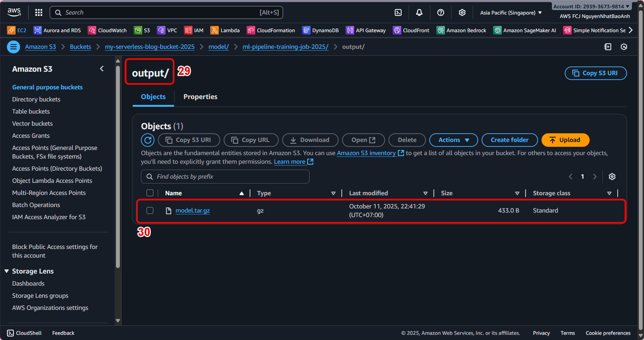This screenshot has width=644, height=340.
Task: Tick the checkbox for model.tar.gz
Action: (x=150, y=211)
